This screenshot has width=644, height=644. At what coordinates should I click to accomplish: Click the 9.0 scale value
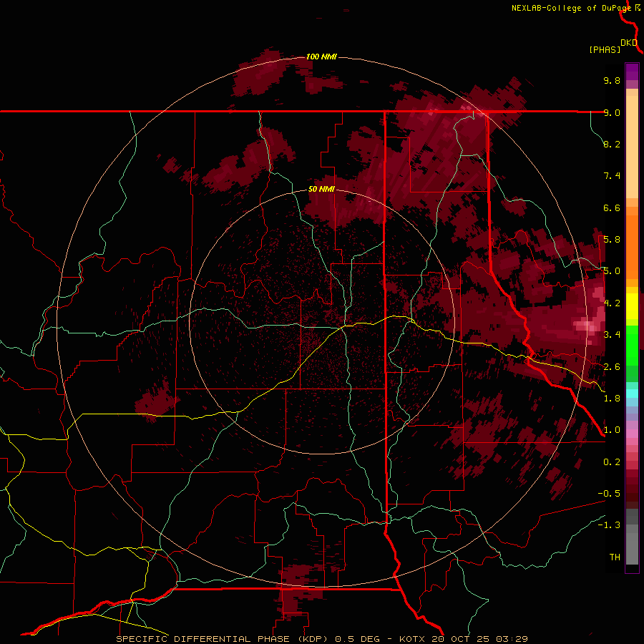[x=612, y=112]
